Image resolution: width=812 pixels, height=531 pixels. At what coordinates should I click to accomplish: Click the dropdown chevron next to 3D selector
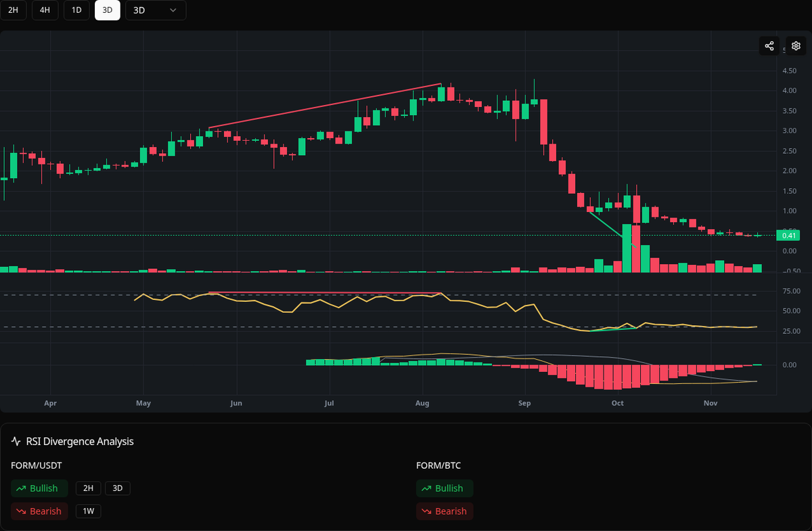point(173,10)
